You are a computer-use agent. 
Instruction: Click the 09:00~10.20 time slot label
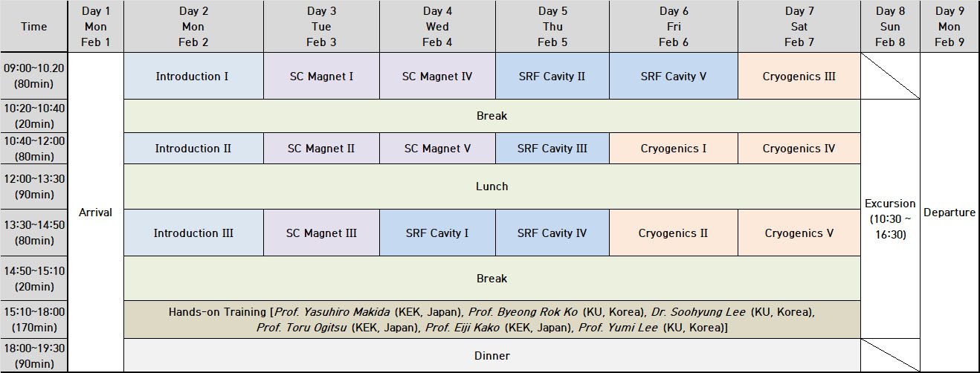[33, 76]
